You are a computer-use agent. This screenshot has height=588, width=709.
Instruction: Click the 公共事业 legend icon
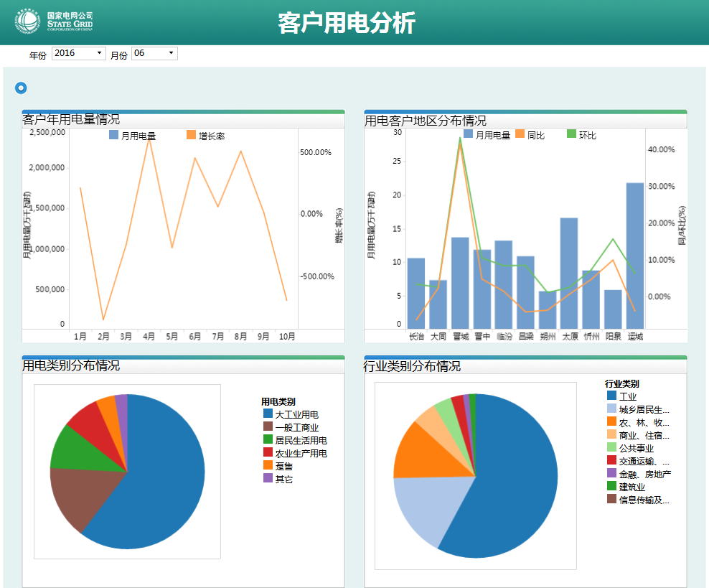click(x=611, y=447)
